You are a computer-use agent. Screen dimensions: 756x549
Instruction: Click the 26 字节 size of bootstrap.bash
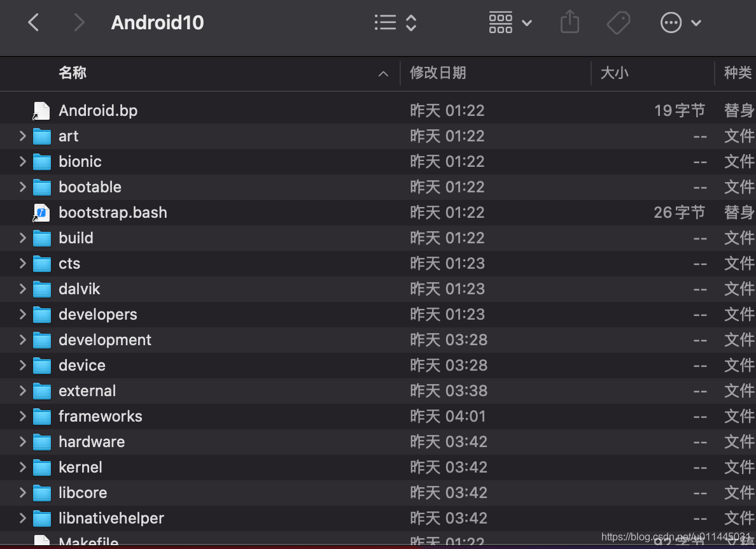(680, 212)
